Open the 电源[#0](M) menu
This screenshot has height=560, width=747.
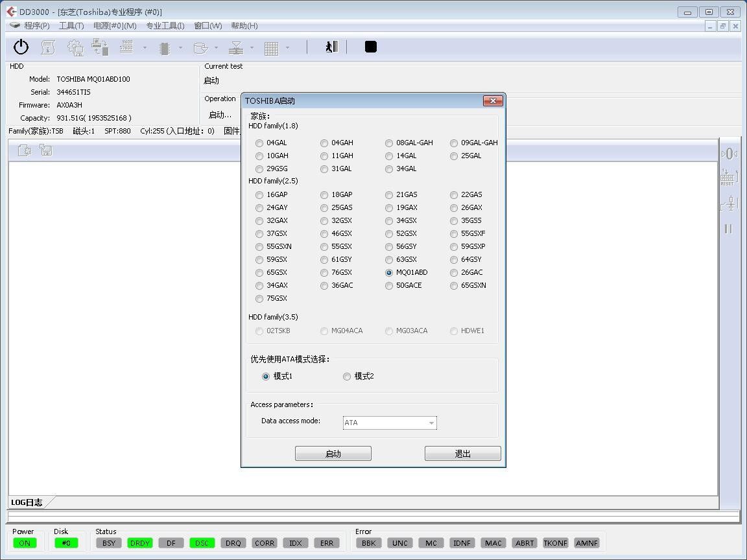point(115,26)
